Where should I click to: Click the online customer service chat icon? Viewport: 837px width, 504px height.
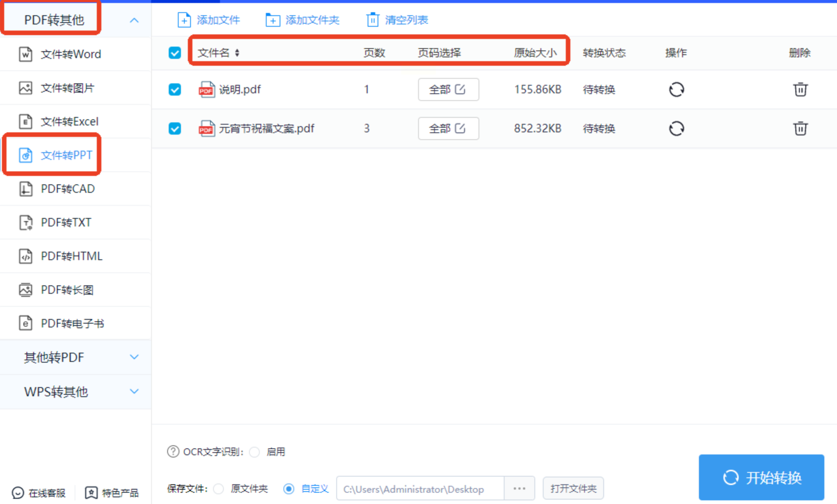pos(18,493)
